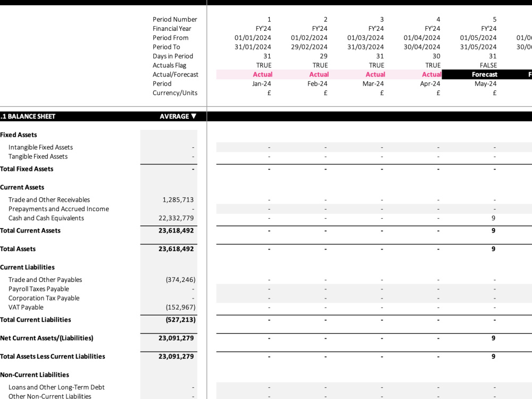Click the Jan-24 period cell

click(x=262, y=84)
